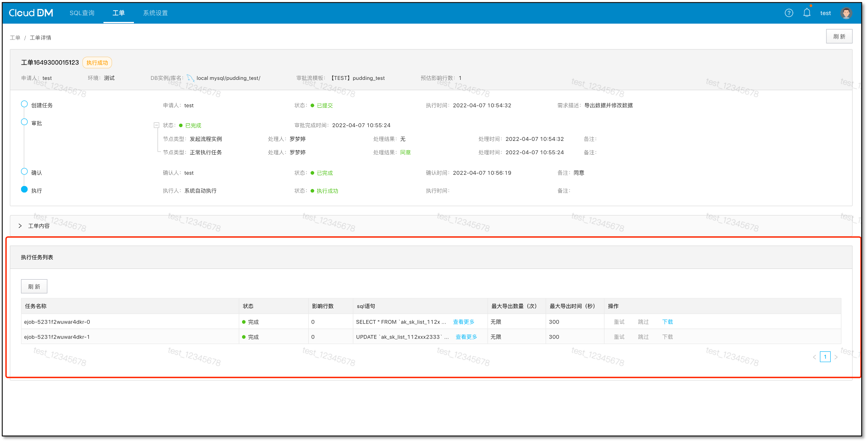The image size is (868, 442).
Task: Click the test username in header
Action: click(826, 13)
